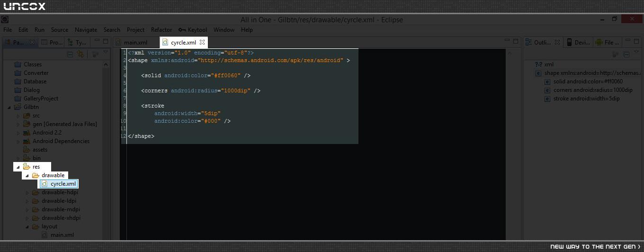
Task: Select cyrcle.xml in Package Explorer
Action: (58, 184)
